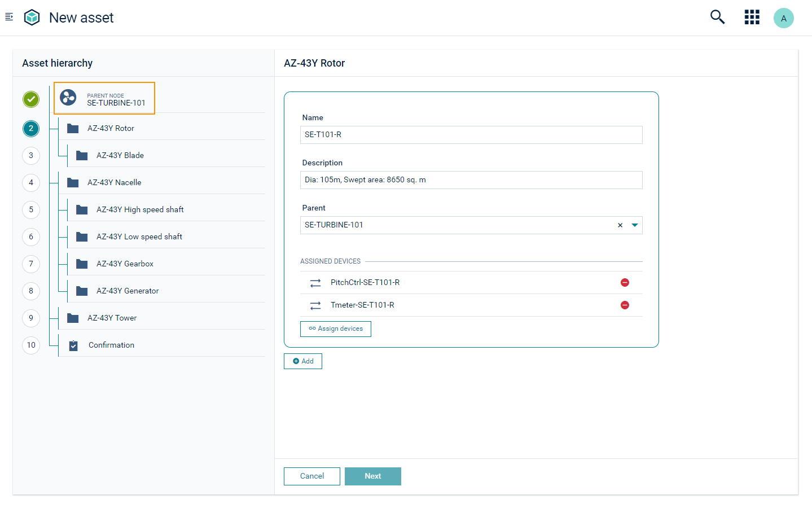Open the apps grid launcher

point(752,17)
